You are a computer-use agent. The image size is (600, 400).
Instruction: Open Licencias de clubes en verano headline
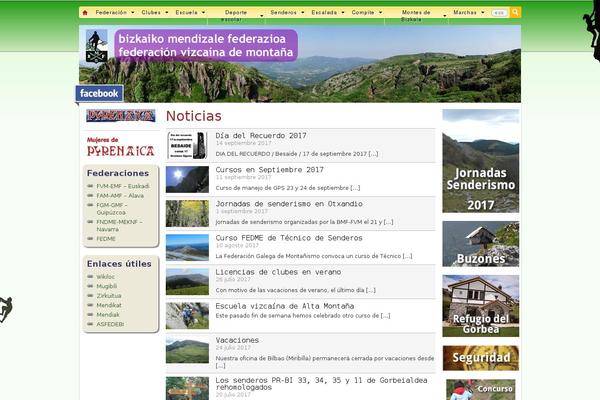pyautogui.click(x=278, y=272)
